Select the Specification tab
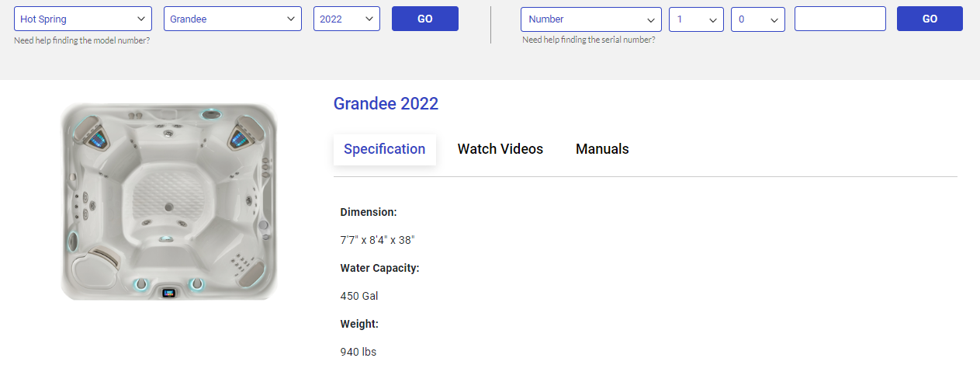 [385, 149]
